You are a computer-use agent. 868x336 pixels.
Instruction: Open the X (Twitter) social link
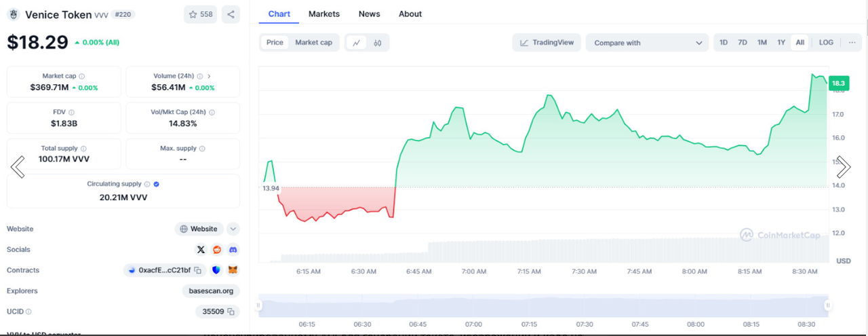(201, 250)
